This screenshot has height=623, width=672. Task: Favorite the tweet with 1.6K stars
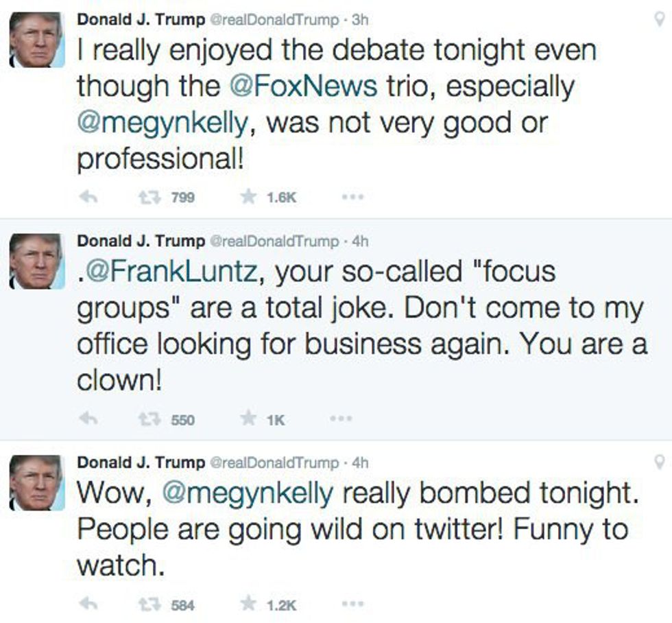248,198
